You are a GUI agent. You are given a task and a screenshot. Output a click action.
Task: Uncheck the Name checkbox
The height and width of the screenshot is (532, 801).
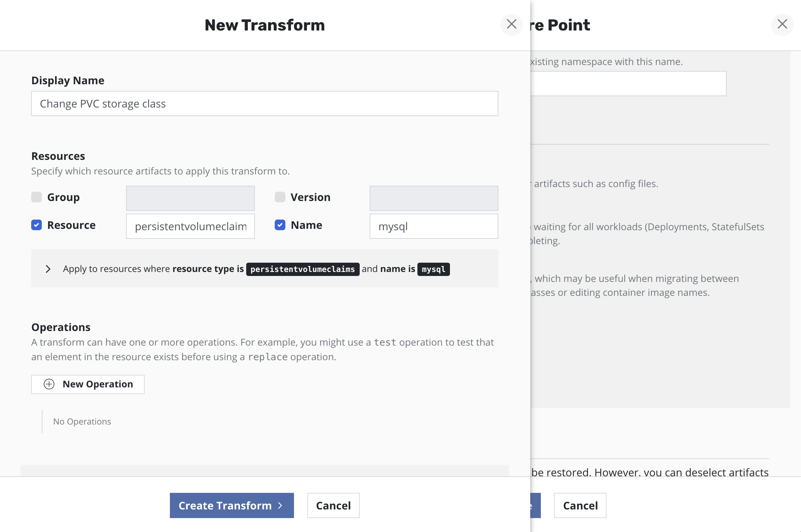[x=279, y=225]
